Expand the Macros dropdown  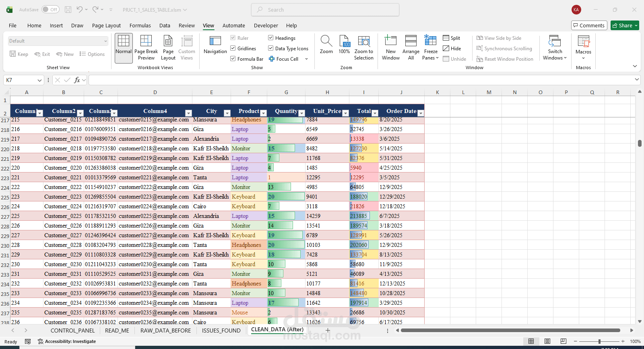[583, 58]
